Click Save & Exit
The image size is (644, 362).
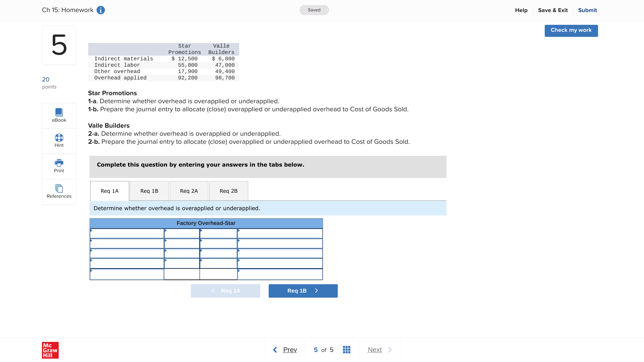coord(553,10)
